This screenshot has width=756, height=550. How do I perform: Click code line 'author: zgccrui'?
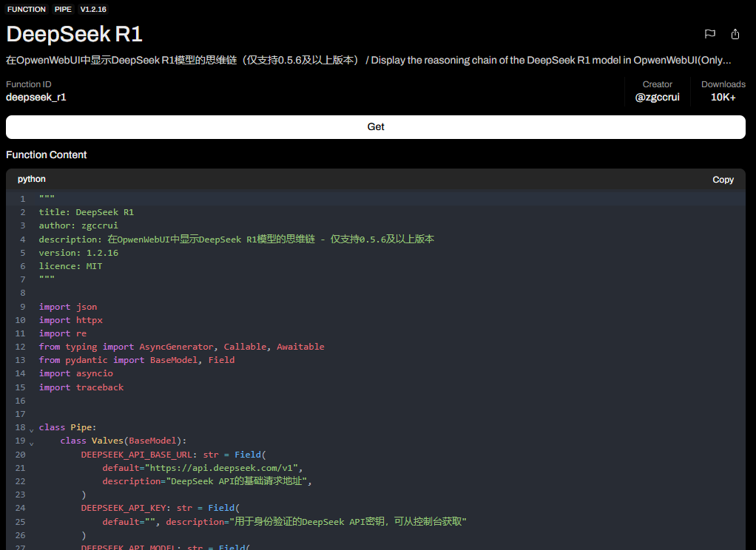(78, 225)
